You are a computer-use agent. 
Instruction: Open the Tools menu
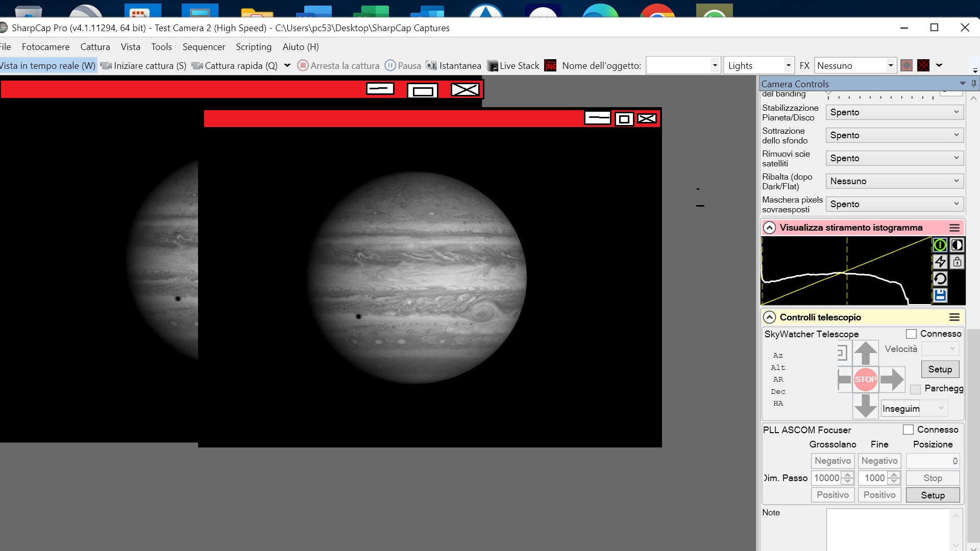(x=161, y=47)
